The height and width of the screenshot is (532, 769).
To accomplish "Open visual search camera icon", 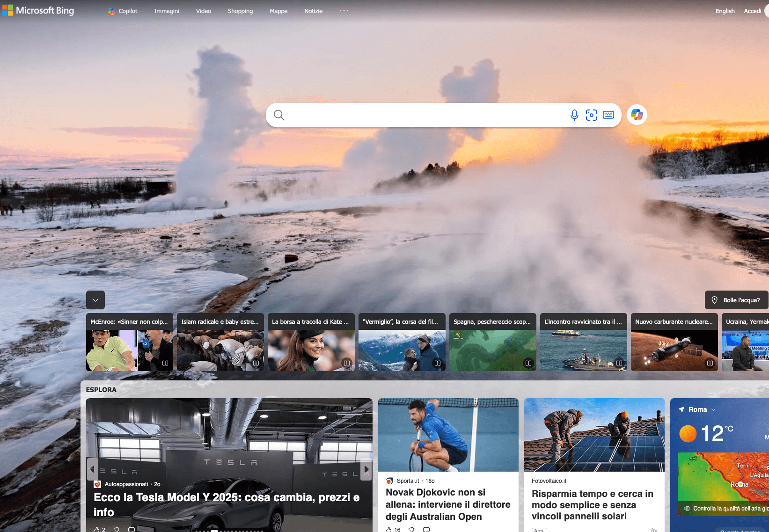I will pos(591,115).
